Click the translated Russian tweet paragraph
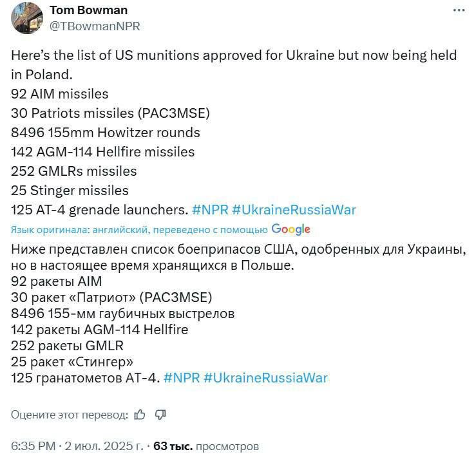 238,258
